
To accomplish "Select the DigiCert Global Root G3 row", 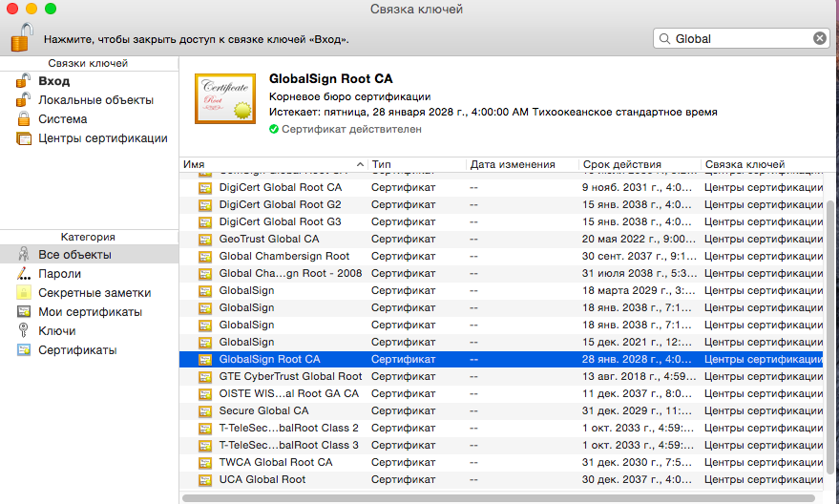I will click(501, 222).
